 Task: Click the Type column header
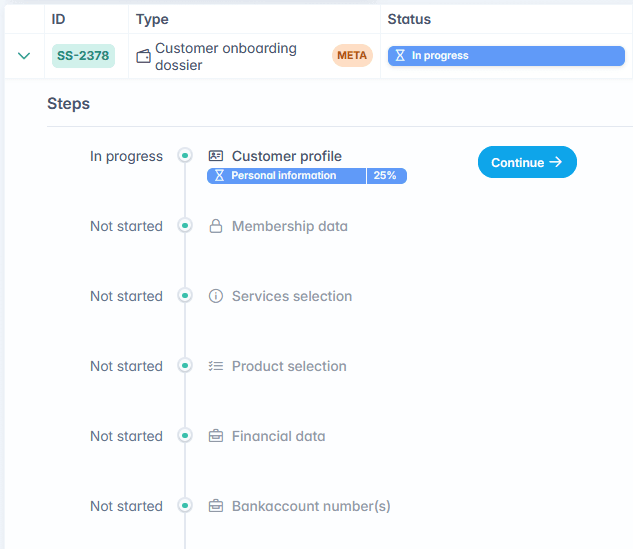(152, 19)
